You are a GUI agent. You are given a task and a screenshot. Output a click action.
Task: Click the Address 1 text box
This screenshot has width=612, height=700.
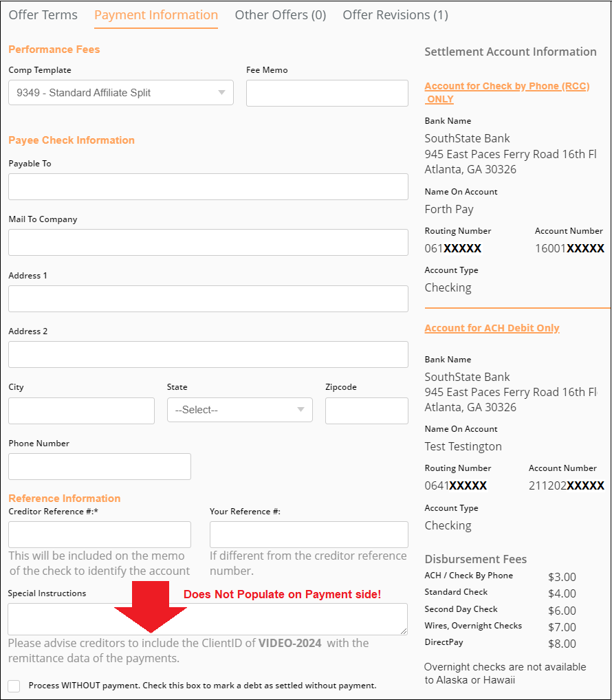208,298
